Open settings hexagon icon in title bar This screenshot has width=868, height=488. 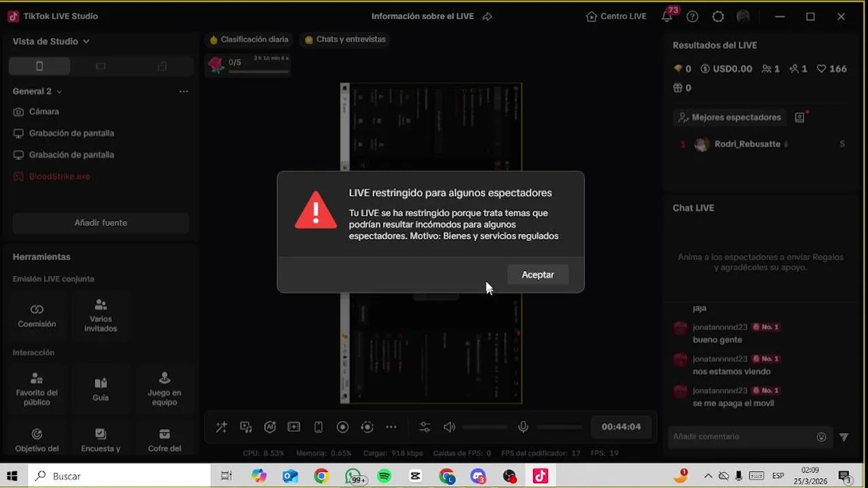[718, 16]
